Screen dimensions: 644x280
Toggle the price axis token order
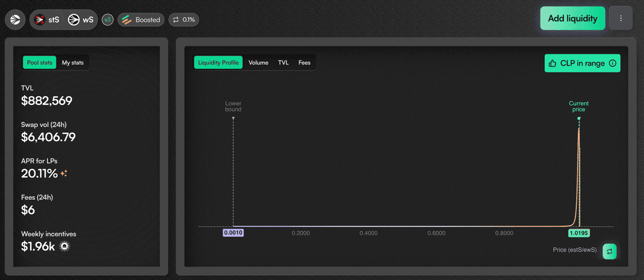coord(610,251)
